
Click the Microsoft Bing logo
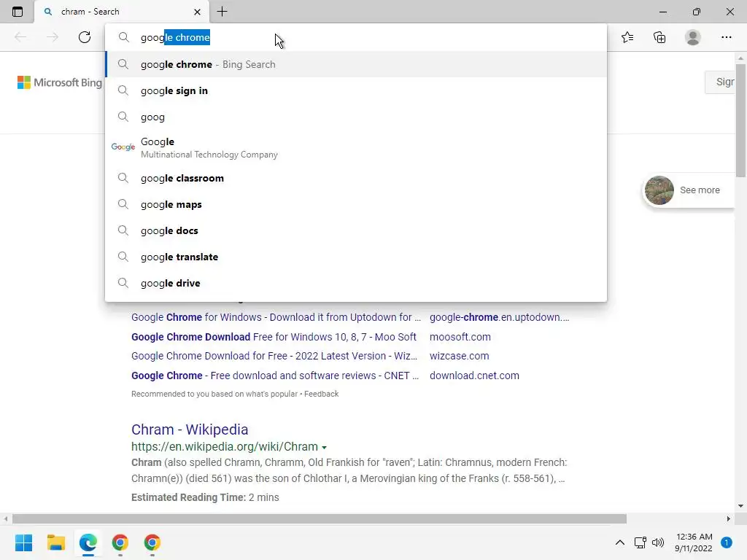click(60, 82)
